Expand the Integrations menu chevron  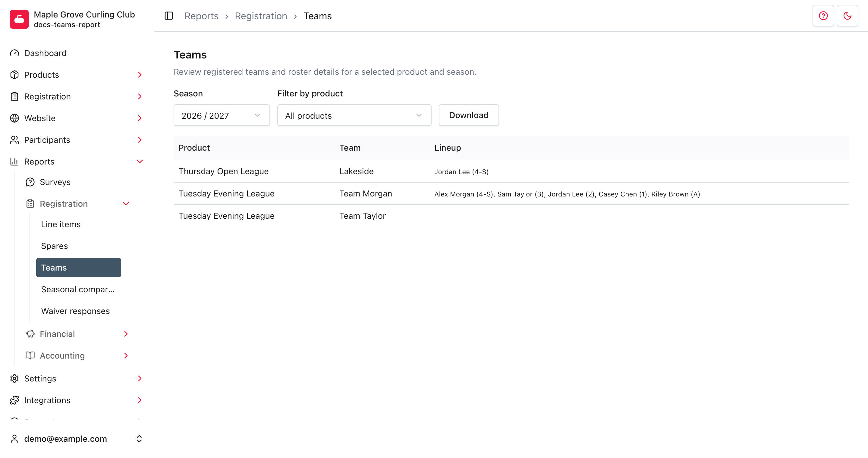pos(140,400)
